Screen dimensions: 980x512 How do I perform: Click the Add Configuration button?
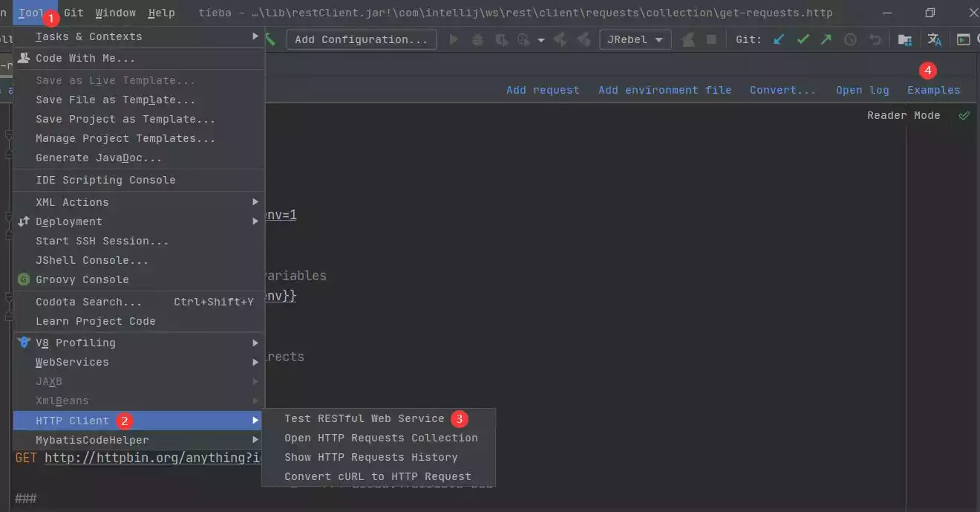[x=362, y=39]
